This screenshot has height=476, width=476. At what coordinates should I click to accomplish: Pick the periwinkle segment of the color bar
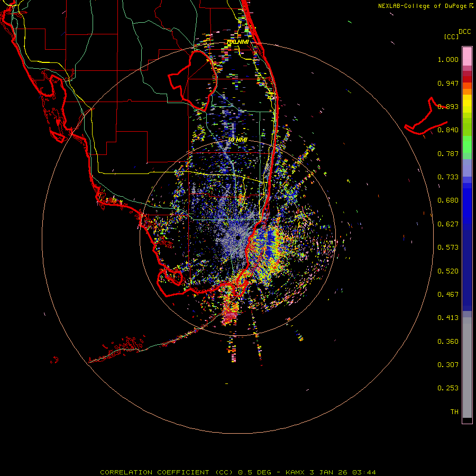pyautogui.click(x=467, y=168)
